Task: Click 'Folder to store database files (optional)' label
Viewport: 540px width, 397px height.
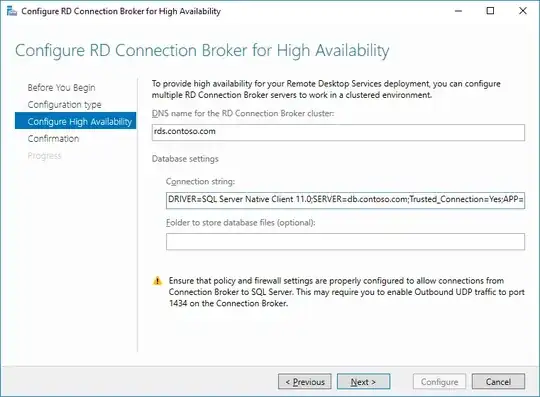Action: click(241, 223)
